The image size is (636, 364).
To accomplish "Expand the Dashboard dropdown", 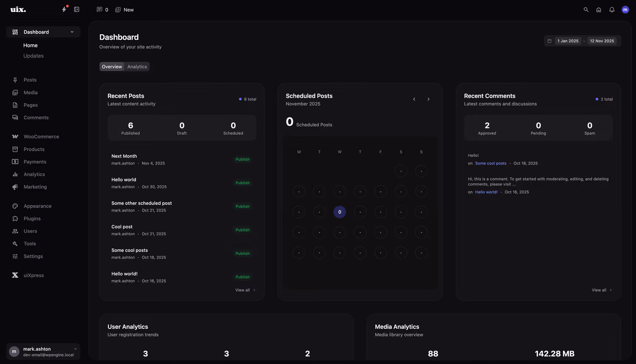I will 72,32.
